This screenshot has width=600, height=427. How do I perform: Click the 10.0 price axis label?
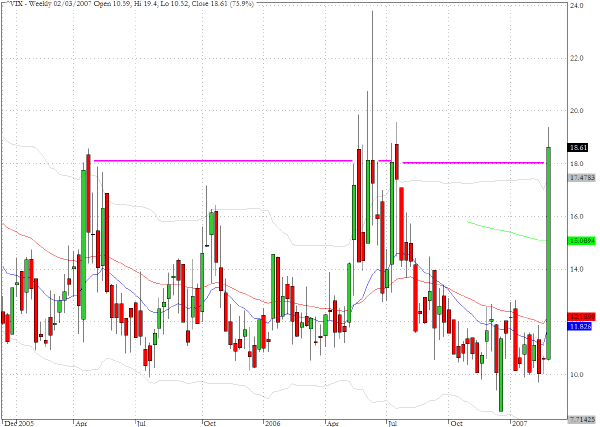pyautogui.click(x=577, y=375)
